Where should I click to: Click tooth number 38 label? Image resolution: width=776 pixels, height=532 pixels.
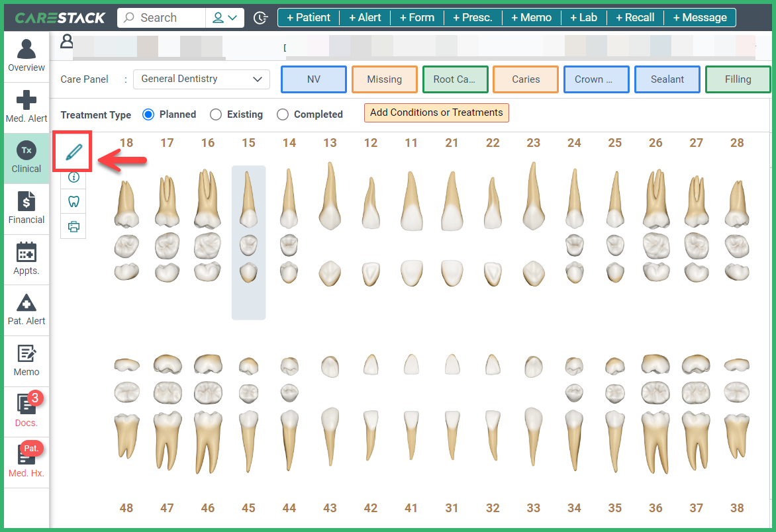coord(737,508)
